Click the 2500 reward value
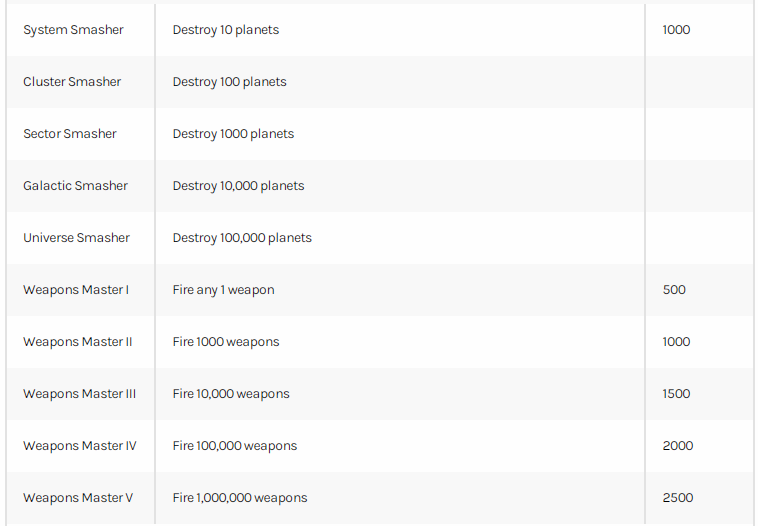 coord(678,497)
